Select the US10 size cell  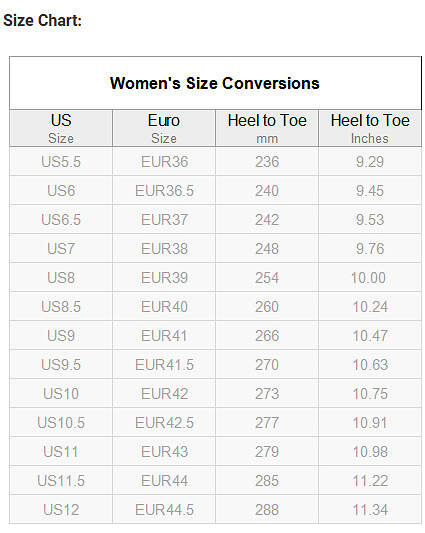(61, 394)
